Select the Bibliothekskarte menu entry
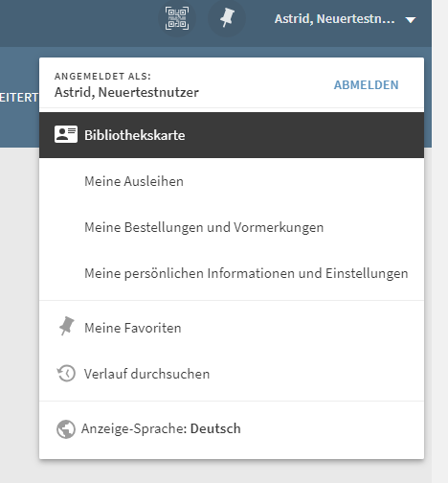The width and height of the screenshot is (448, 483). click(232, 135)
